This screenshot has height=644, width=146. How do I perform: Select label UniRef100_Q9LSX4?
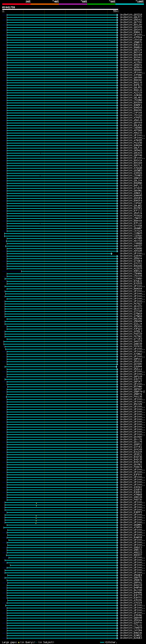pyautogui.click(x=131, y=180)
